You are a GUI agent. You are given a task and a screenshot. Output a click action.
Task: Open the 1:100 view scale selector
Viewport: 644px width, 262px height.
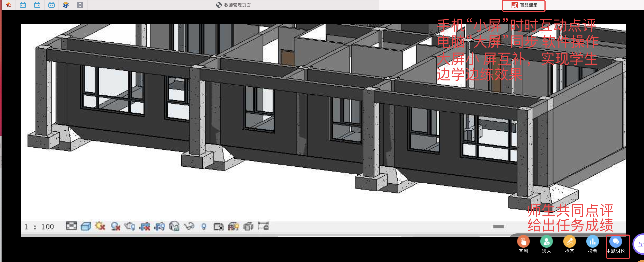[39, 227]
